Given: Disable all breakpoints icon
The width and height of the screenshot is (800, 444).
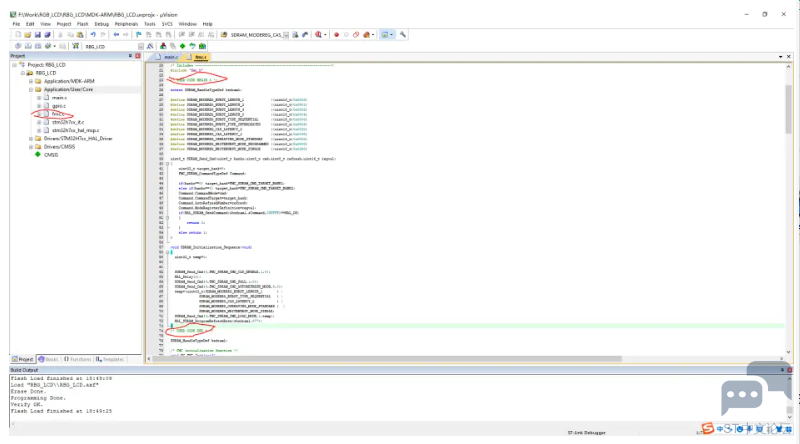Looking at the screenshot, I should tap(356, 35).
